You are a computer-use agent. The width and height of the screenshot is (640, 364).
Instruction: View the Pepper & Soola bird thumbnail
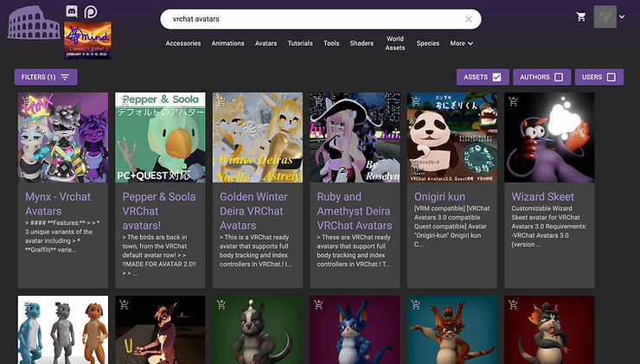160,137
